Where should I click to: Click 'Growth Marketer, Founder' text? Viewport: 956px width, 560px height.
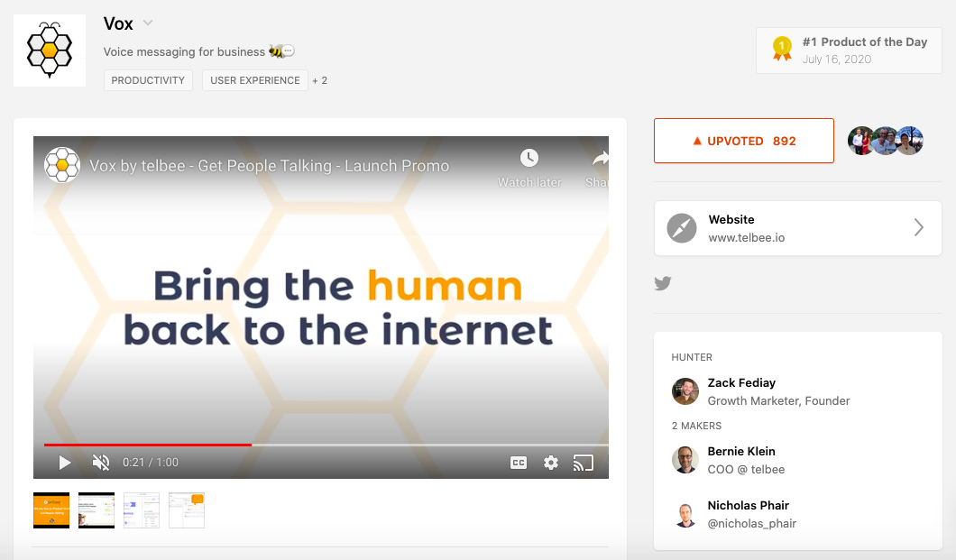(778, 401)
